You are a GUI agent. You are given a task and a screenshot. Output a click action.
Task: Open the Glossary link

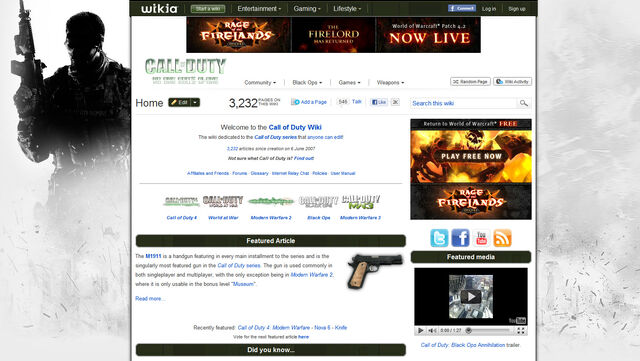(260, 173)
